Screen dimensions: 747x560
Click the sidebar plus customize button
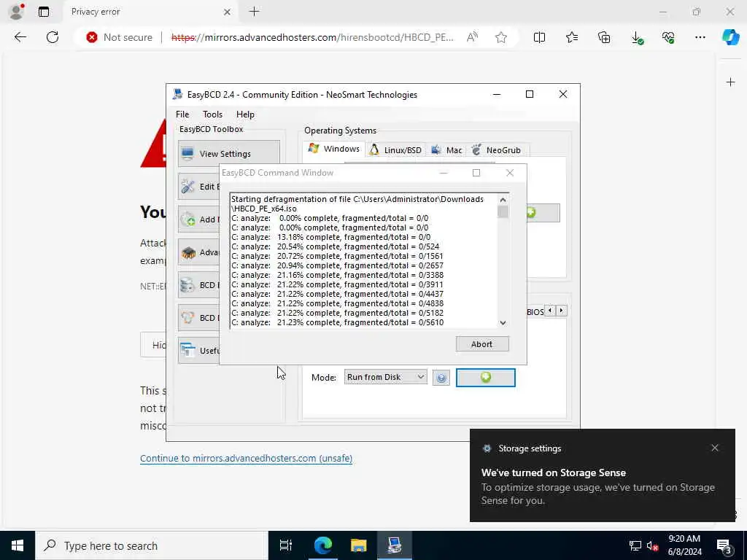[730, 82]
